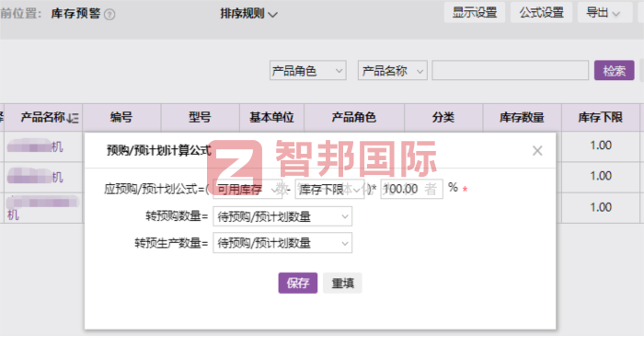The width and height of the screenshot is (644, 337).
Task: Open the third product name link
Action: point(42,207)
